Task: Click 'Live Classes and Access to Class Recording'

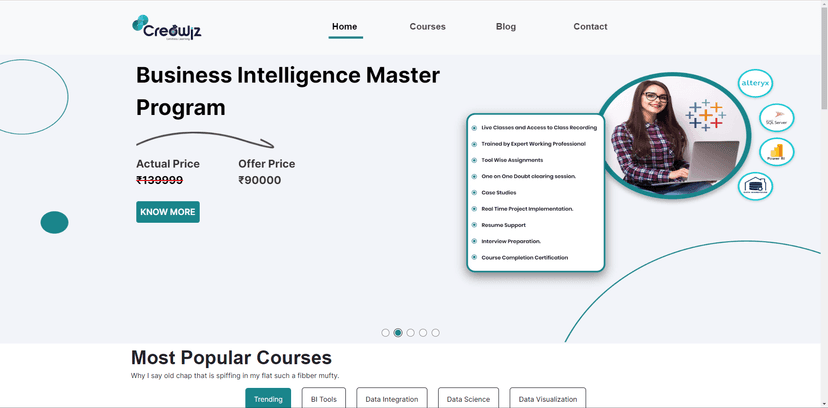Action: coord(539,128)
